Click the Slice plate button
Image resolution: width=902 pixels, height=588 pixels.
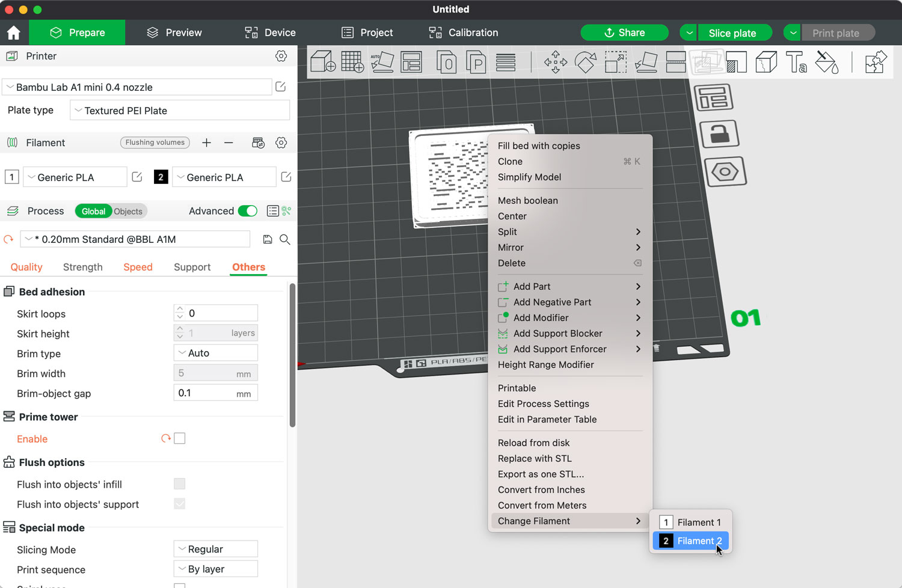(734, 32)
